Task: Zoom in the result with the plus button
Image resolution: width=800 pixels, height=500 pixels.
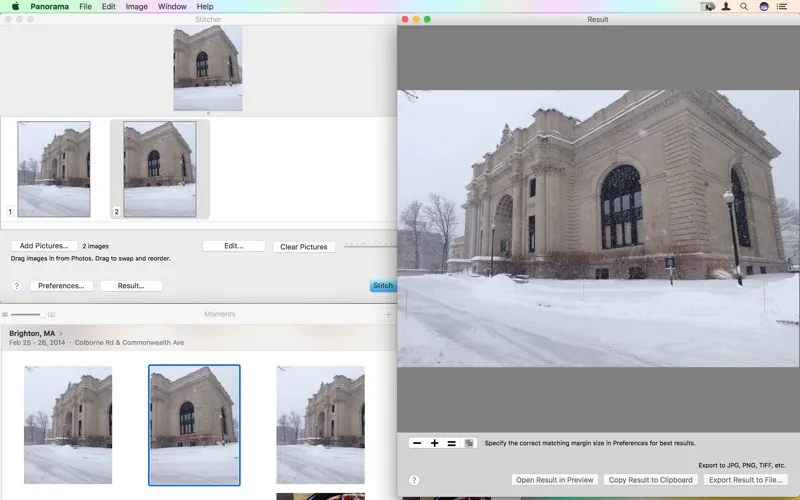Action: click(x=434, y=443)
